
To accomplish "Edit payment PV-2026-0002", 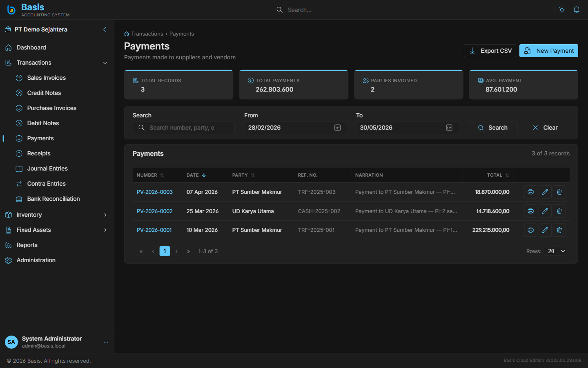I will 545,211.
